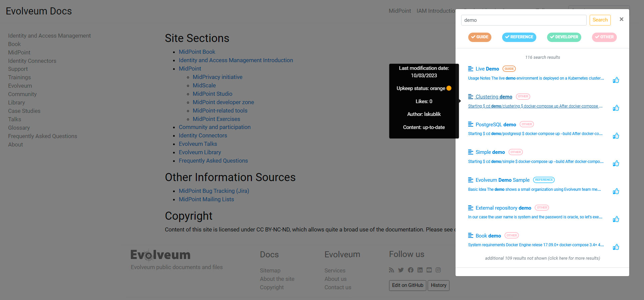Like the Live Demo search result

coord(616,80)
